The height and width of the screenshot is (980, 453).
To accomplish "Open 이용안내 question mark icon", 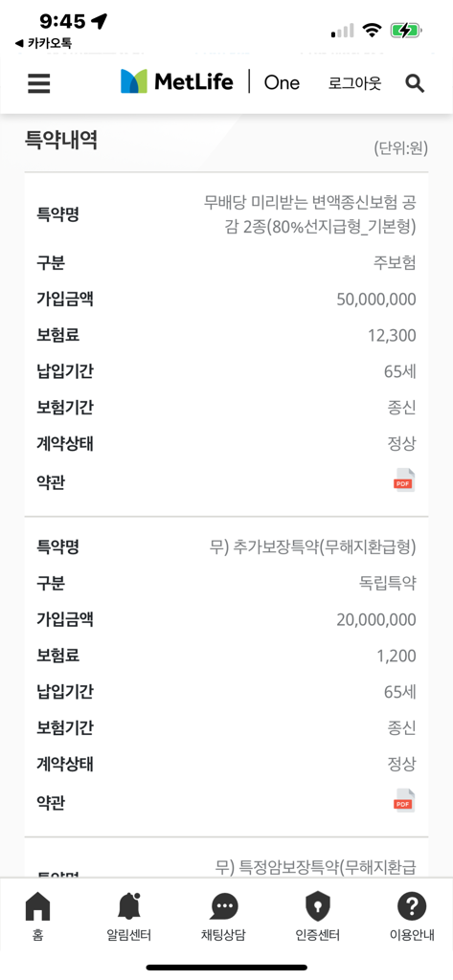I will (412, 916).
